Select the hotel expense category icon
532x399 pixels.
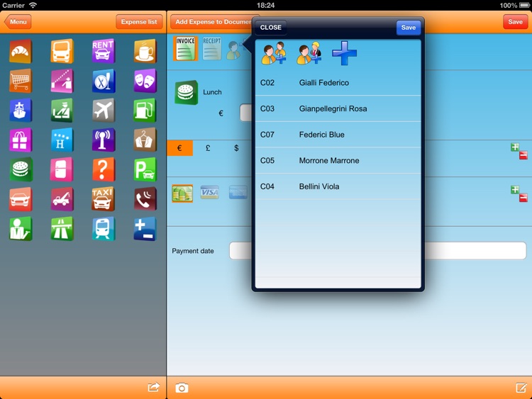(62, 140)
